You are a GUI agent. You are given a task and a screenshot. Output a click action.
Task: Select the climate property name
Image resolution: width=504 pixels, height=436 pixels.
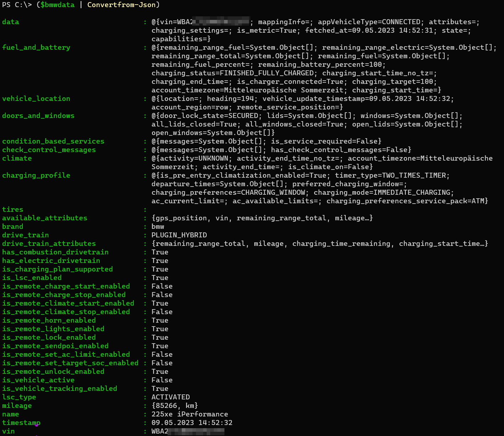[17, 158]
